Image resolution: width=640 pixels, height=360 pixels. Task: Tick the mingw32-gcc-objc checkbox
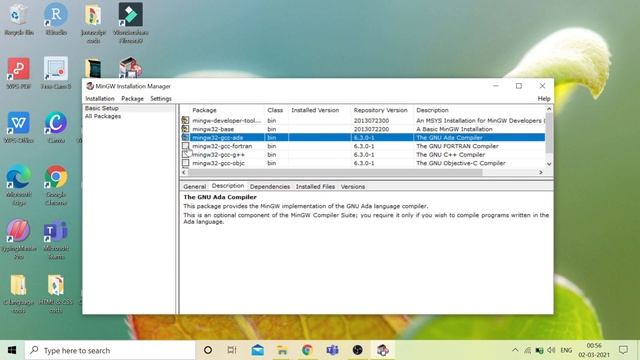[x=185, y=163]
